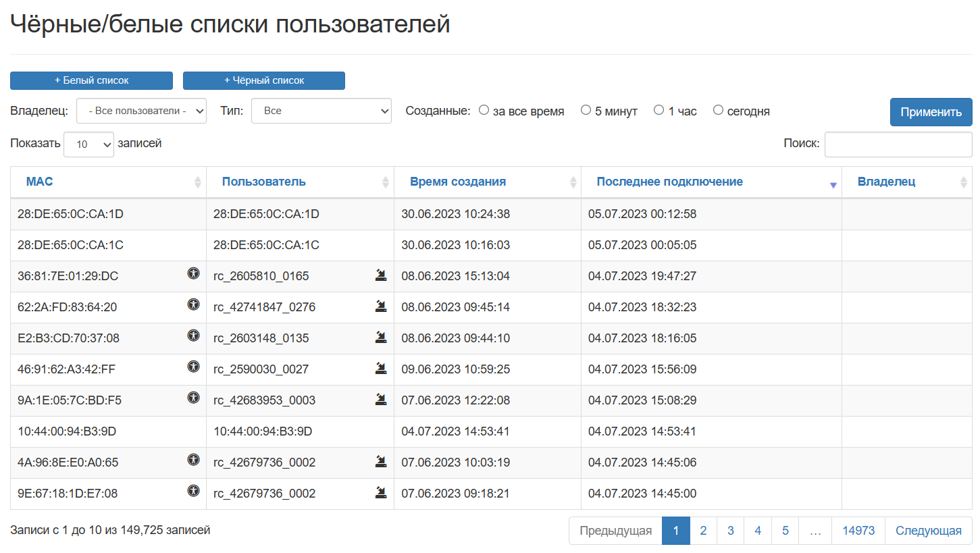Go to the Следующая page
This screenshot has width=980, height=553.
[x=929, y=531]
